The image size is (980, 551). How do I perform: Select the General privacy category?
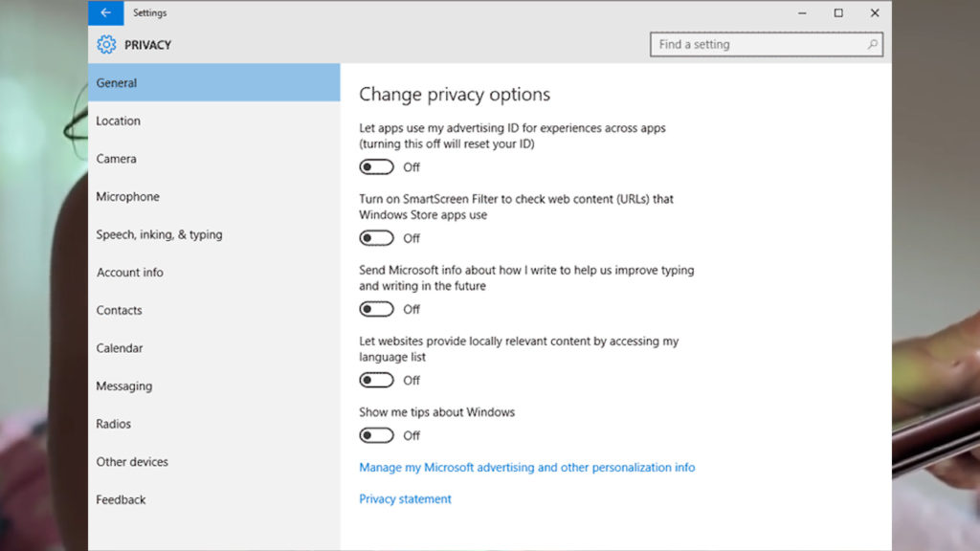tap(213, 82)
